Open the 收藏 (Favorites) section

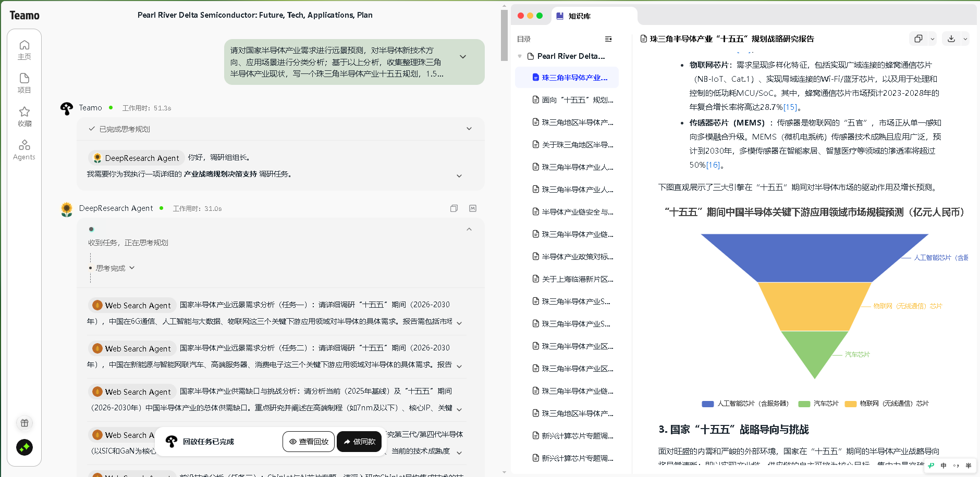(x=24, y=116)
